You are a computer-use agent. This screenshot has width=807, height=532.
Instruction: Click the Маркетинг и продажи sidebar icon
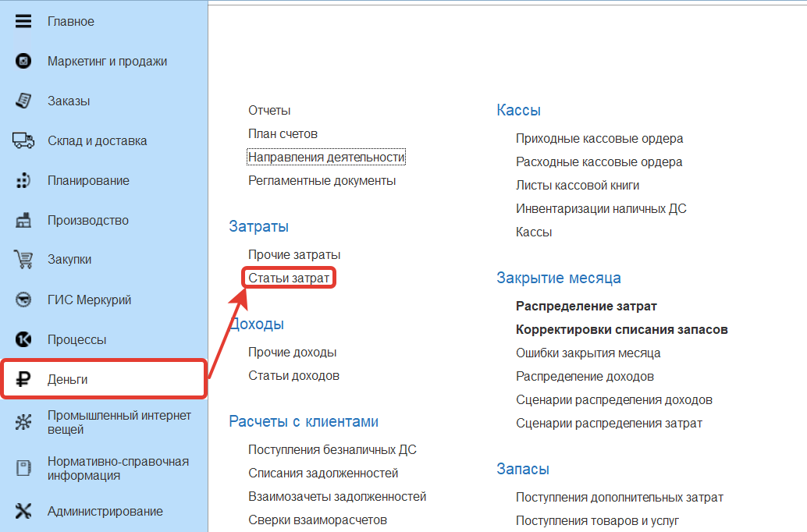pos(23,61)
